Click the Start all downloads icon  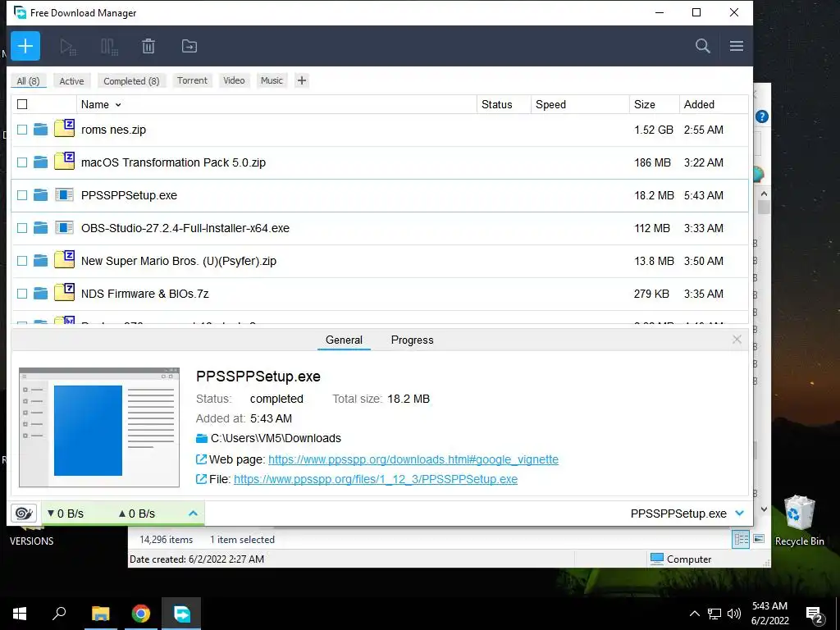pos(68,47)
